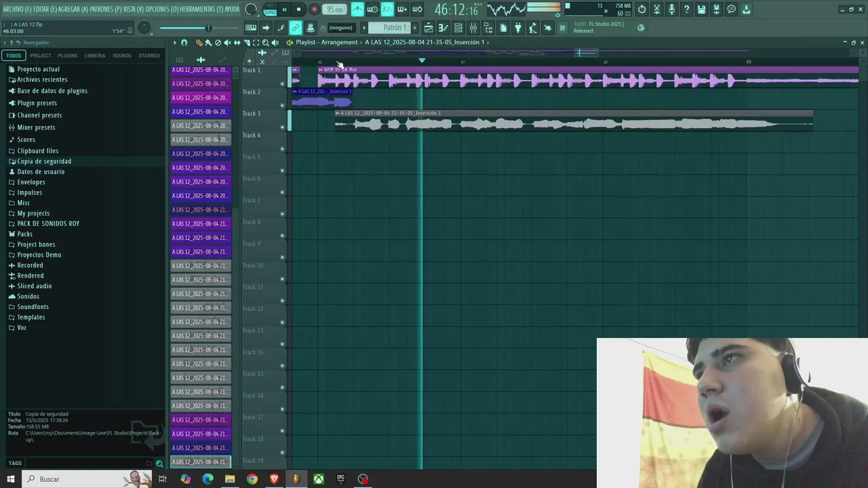Click the render/export audio icon

click(716, 9)
